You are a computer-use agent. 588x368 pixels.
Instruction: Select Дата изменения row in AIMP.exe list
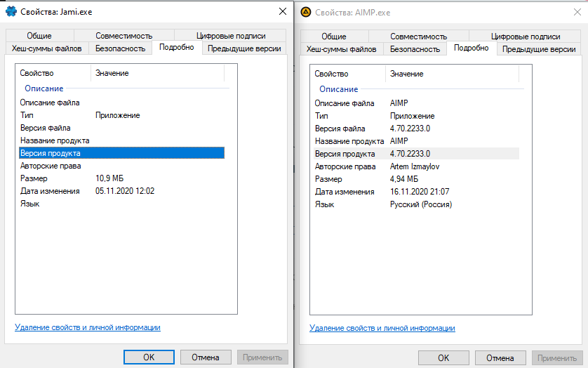coord(416,192)
